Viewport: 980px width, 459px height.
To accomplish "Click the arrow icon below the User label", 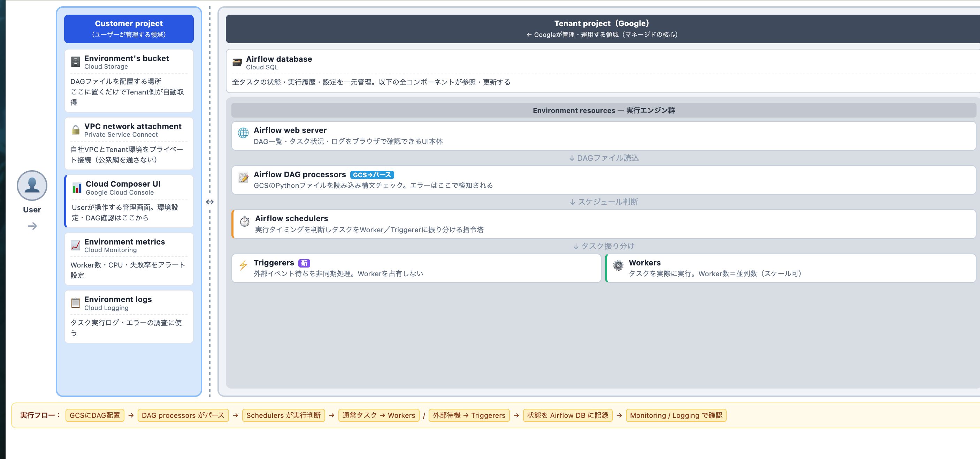I will [x=32, y=226].
